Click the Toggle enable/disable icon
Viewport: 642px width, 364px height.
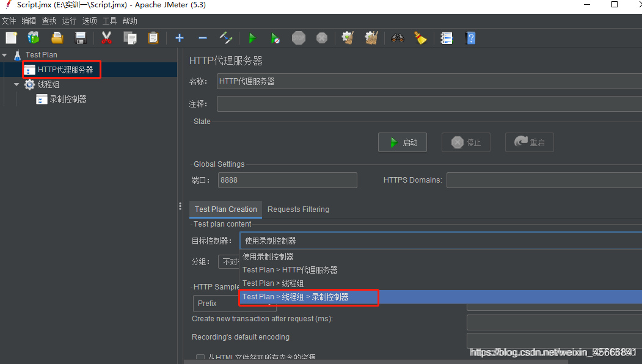tap(225, 38)
